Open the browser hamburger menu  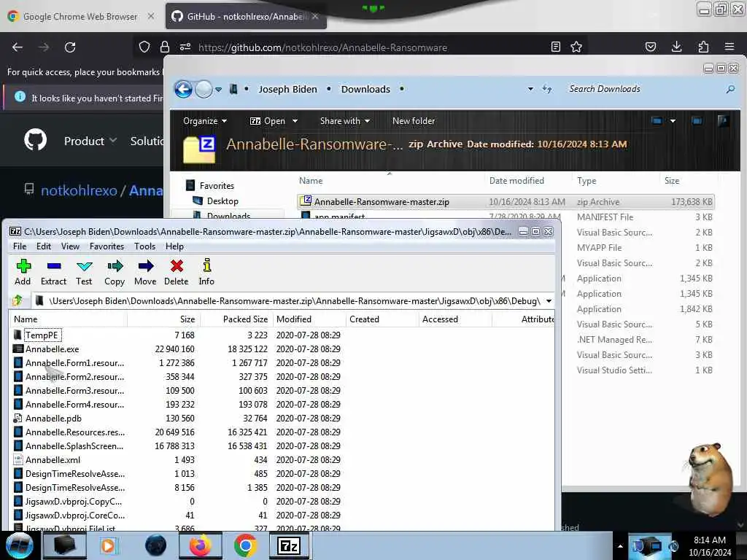[729, 47]
